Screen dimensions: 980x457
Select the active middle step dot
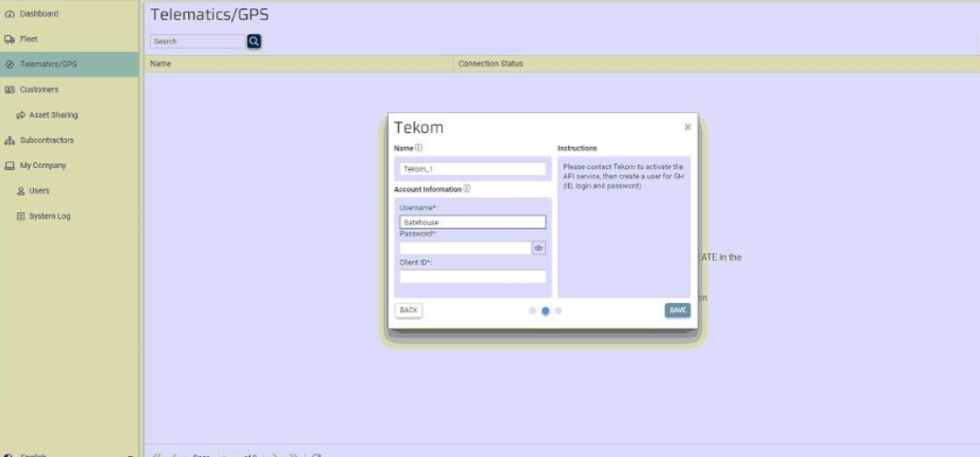(x=546, y=311)
